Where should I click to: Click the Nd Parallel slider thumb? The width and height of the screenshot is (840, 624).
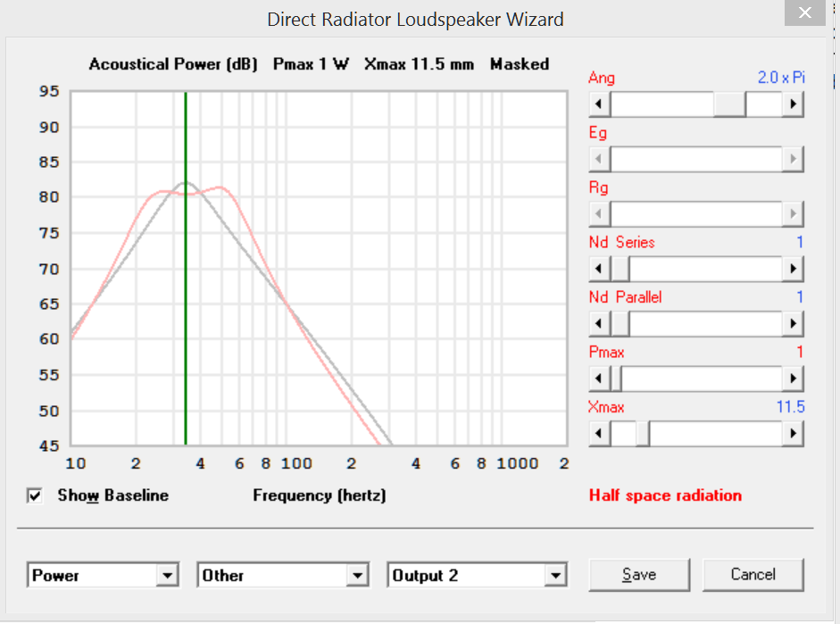tap(620, 323)
